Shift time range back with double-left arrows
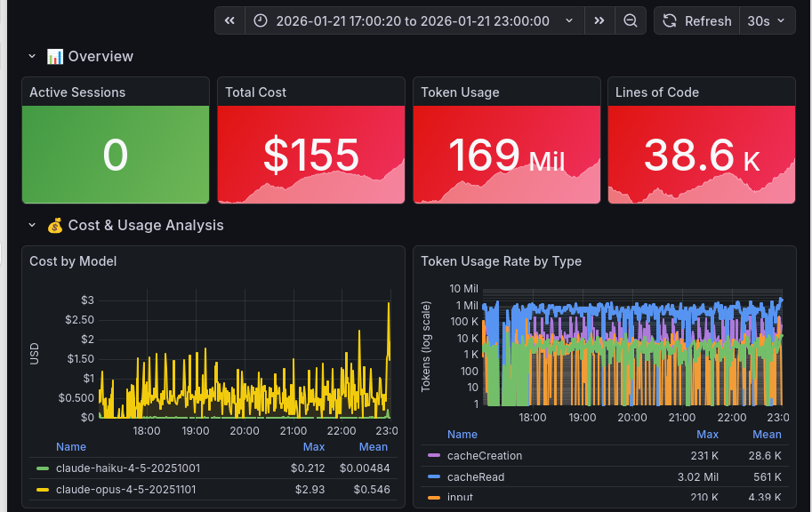 pos(231,20)
